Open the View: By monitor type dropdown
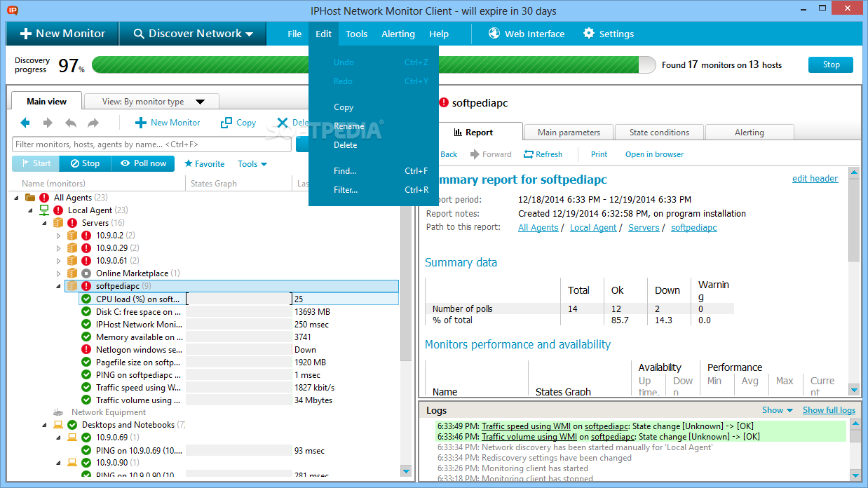 (151, 102)
